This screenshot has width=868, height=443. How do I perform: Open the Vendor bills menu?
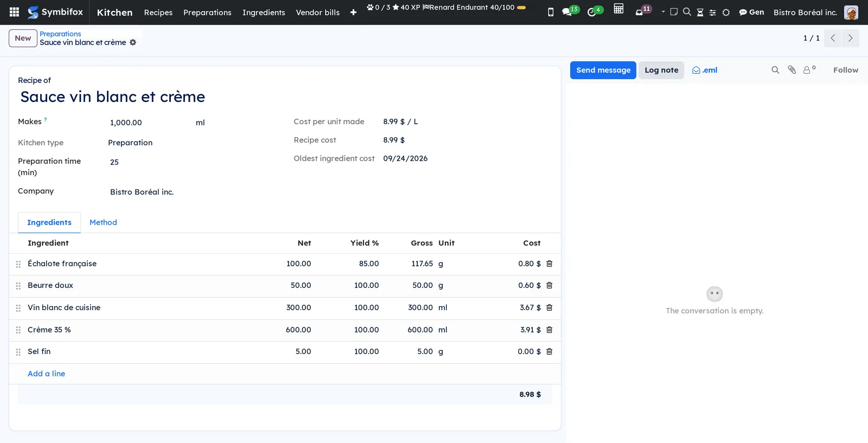click(318, 12)
